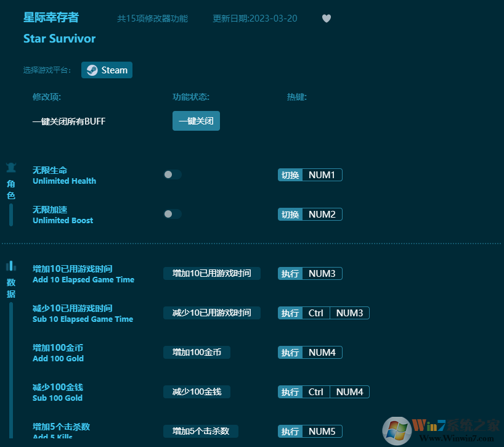Click the heart favorite icon at top
Viewport: 504px width, 447px height.
pos(327,18)
